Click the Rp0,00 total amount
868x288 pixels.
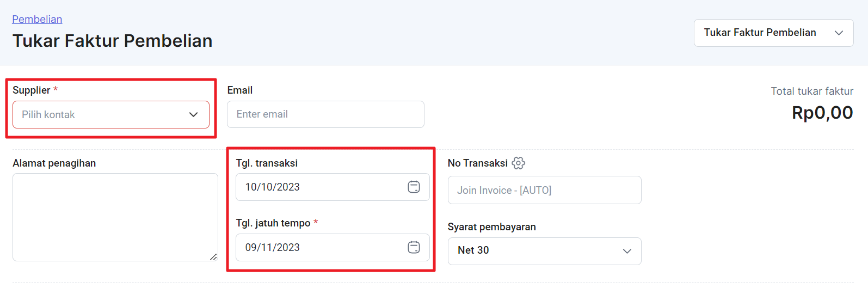822,113
